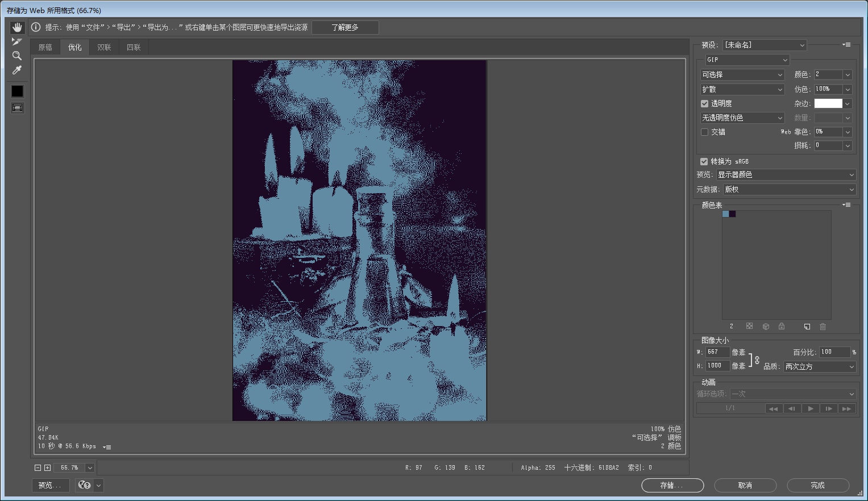Open the color table panel menu icon
This screenshot has height=501, width=868.
[x=846, y=205]
